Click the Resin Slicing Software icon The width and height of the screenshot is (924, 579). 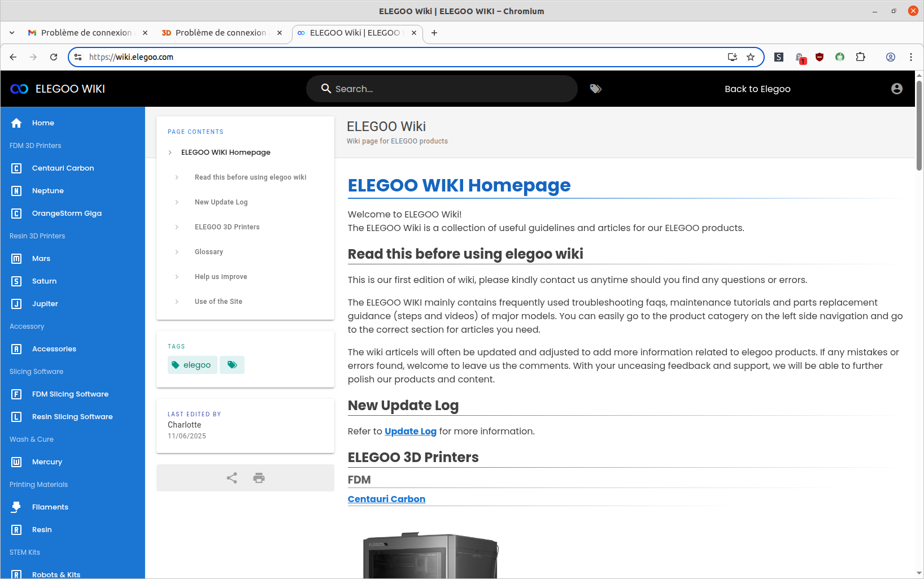click(16, 416)
